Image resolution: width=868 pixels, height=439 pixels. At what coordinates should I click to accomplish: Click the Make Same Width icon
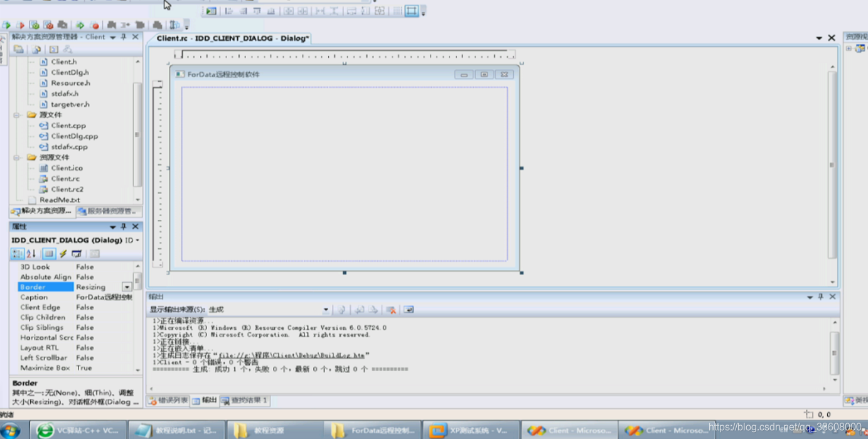click(x=351, y=11)
